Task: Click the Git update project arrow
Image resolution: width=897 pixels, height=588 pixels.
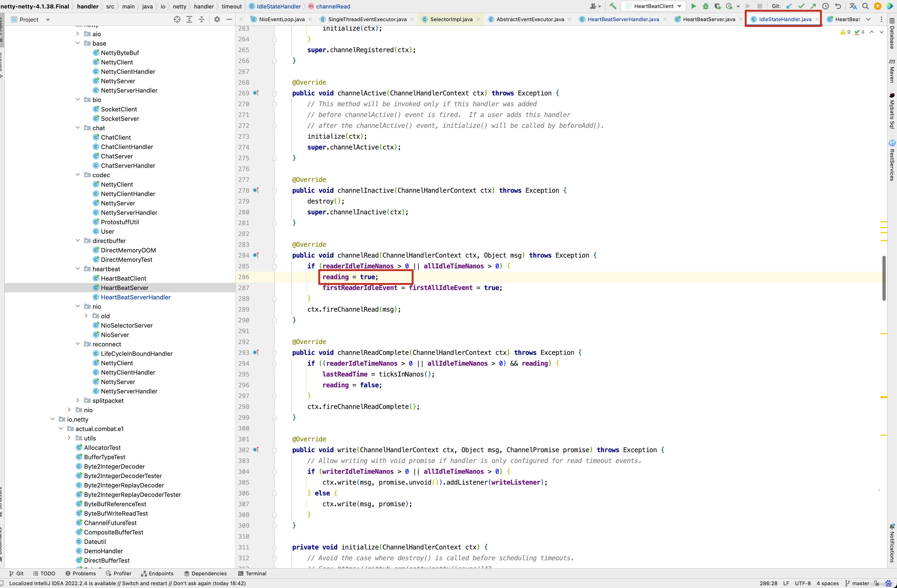Action: tap(789, 6)
